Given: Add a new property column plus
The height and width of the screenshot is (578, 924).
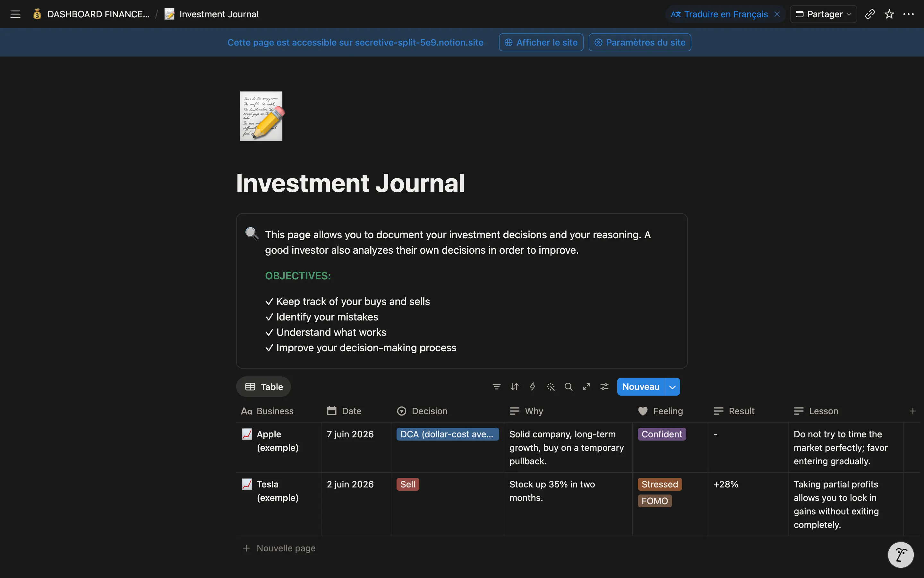Looking at the screenshot, I should (913, 411).
